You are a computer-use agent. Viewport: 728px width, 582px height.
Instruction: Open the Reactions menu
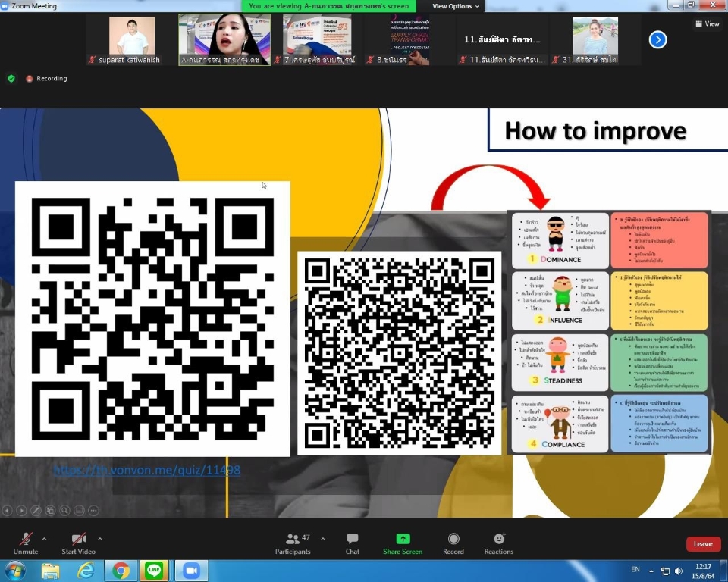[x=499, y=543]
